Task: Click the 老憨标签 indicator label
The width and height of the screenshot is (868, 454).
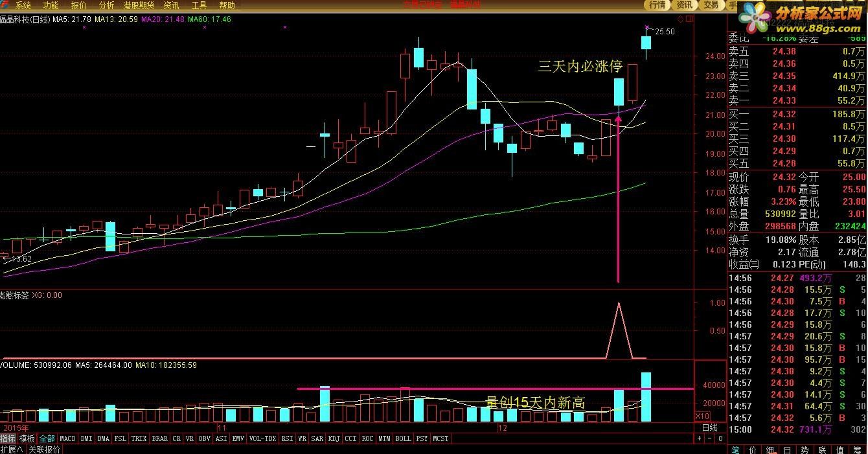Action: tap(14, 295)
